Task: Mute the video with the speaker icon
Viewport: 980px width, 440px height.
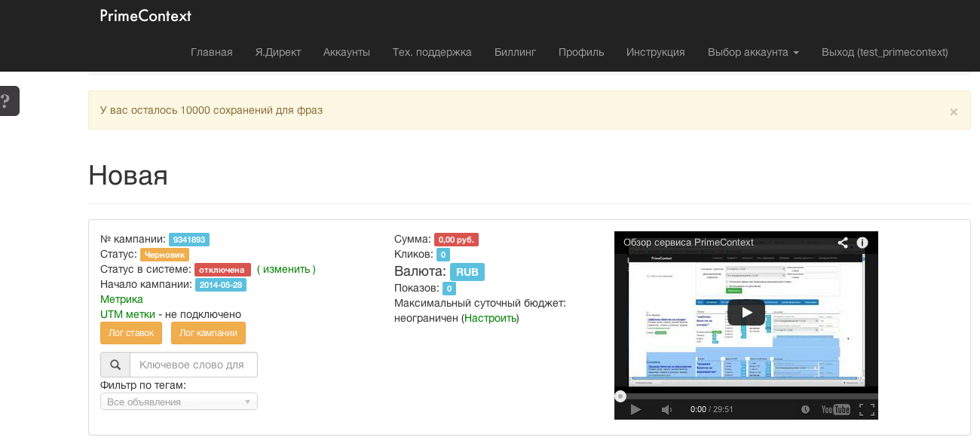Action: click(x=666, y=409)
